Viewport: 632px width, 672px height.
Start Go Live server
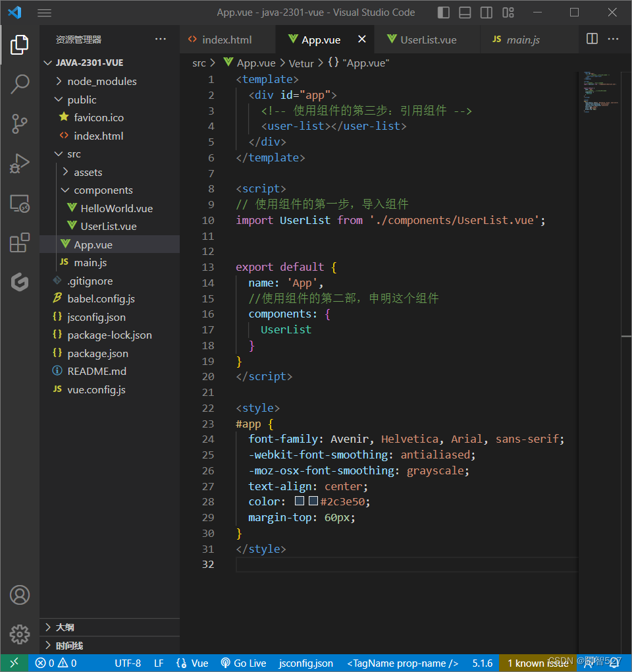pos(243,663)
